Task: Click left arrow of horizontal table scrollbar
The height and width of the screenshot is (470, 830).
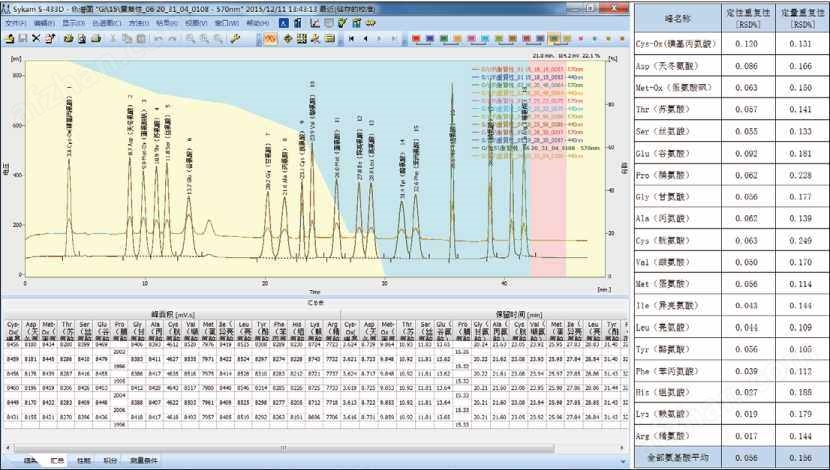Action: (x=7, y=448)
